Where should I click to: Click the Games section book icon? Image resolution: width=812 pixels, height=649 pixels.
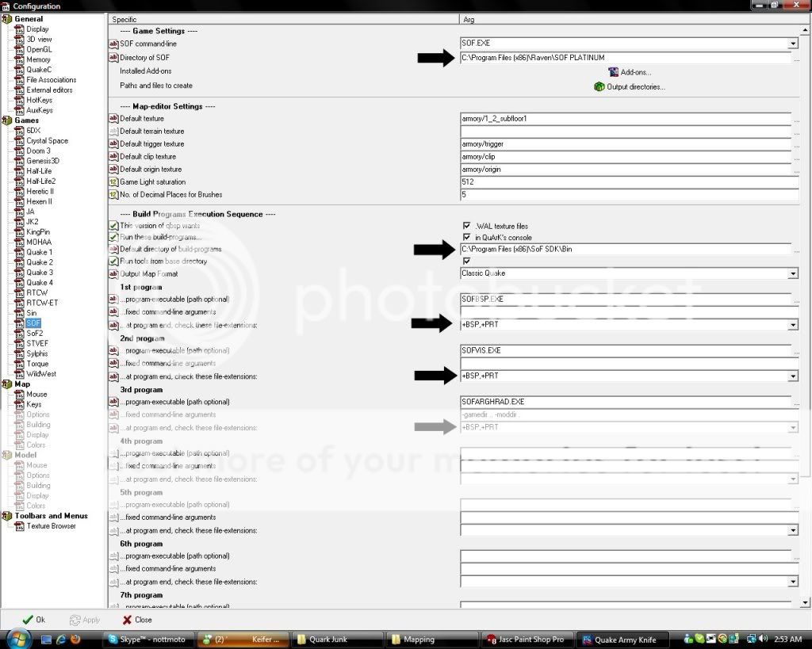tap(6, 120)
